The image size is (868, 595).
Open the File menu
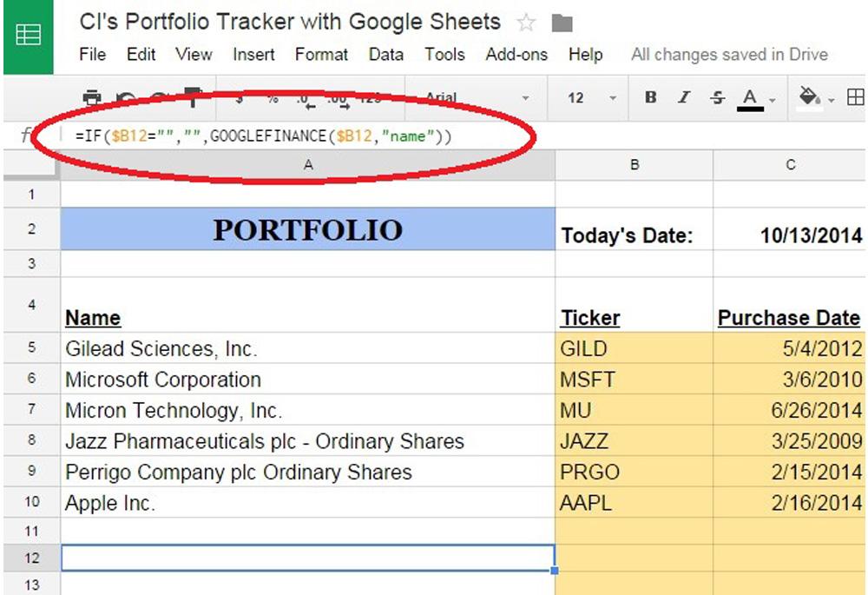pyautogui.click(x=93, y=55)
